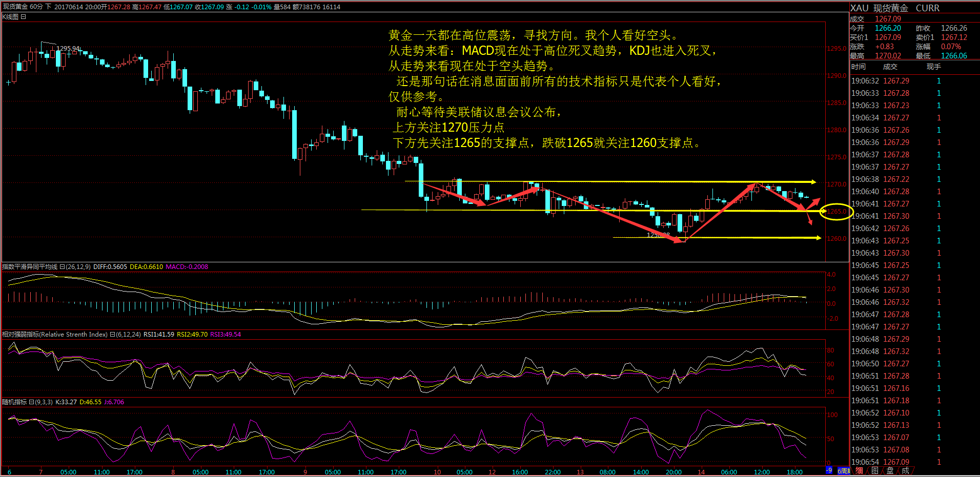Select the 19:06:32 tick row
The height and width of the screenshot is (477, 980).
click(x=914, y=81)
